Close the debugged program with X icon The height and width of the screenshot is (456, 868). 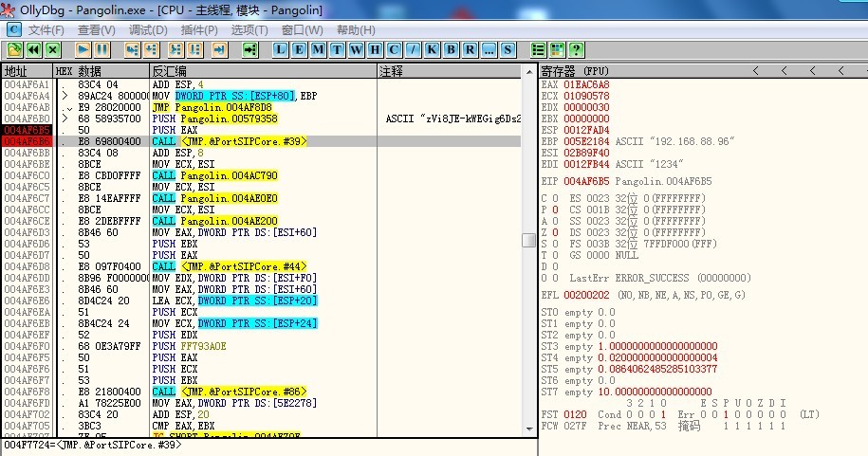(x=52, y=50)
